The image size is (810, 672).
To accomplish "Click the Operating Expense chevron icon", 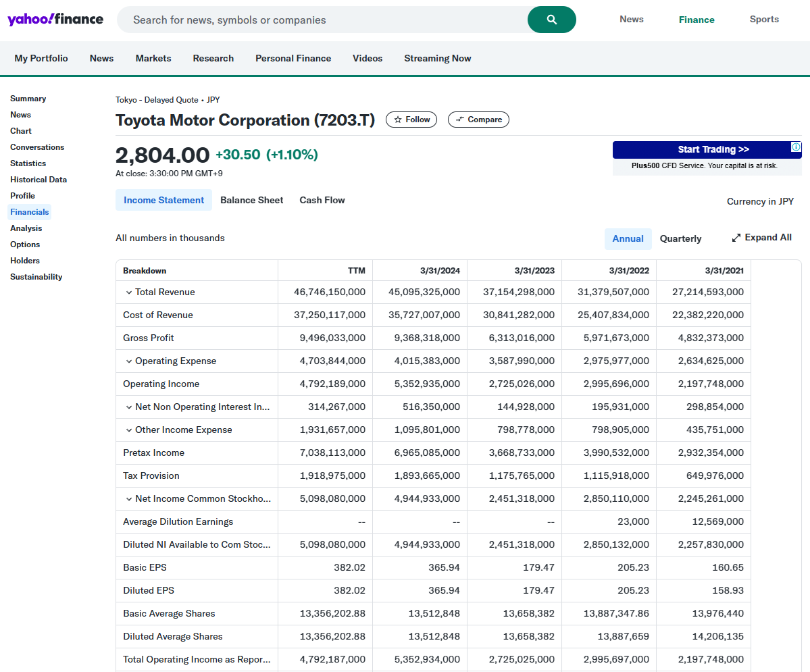I will coord(129,361).
